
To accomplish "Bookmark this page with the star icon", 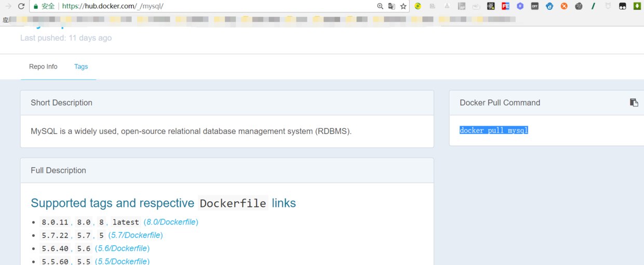I will point(403,6).
